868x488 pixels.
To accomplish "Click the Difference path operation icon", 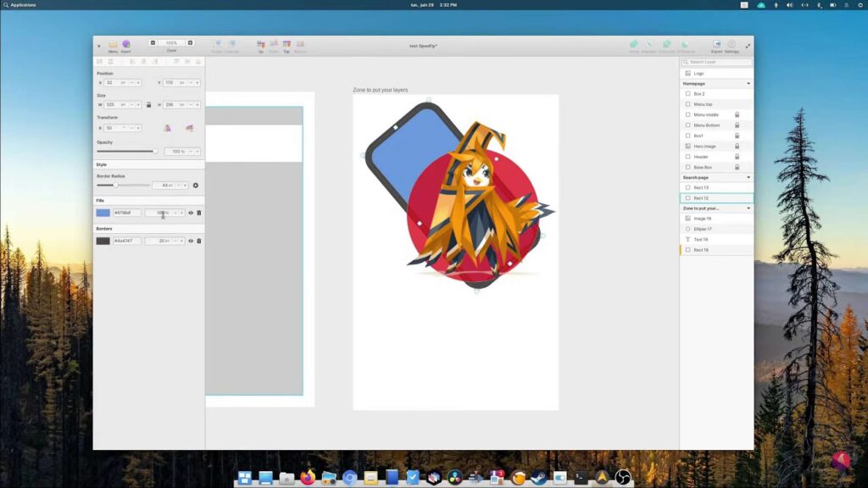I will pyautogui.click(x=685, y=44).
